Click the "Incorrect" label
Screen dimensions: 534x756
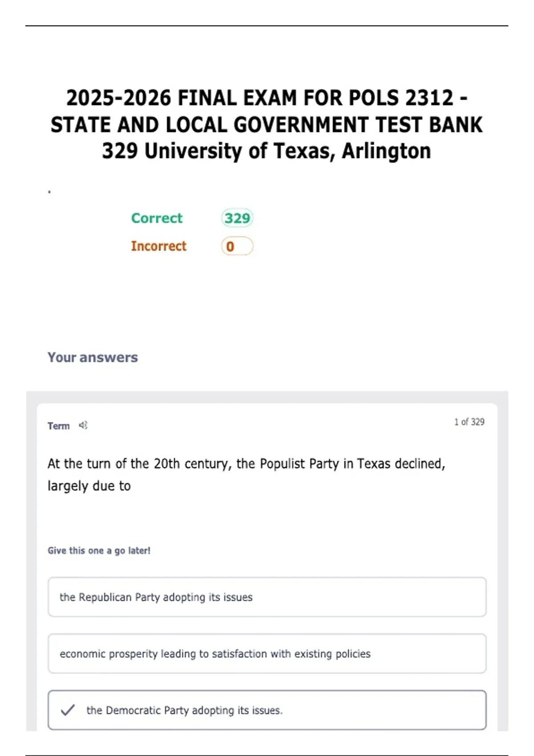[158, 246]
